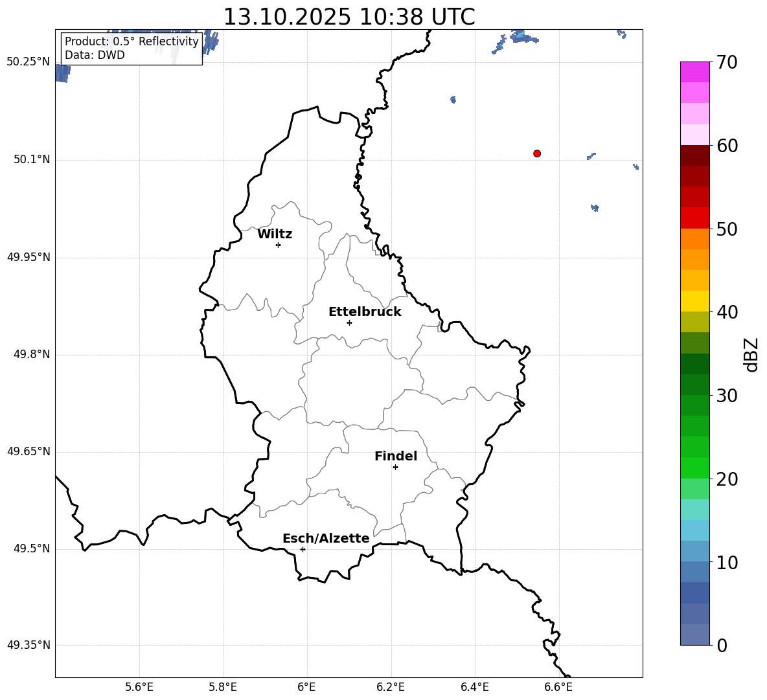
Task: Click the yellow 40 dBZ color band
Action: (x=695, y=301)
